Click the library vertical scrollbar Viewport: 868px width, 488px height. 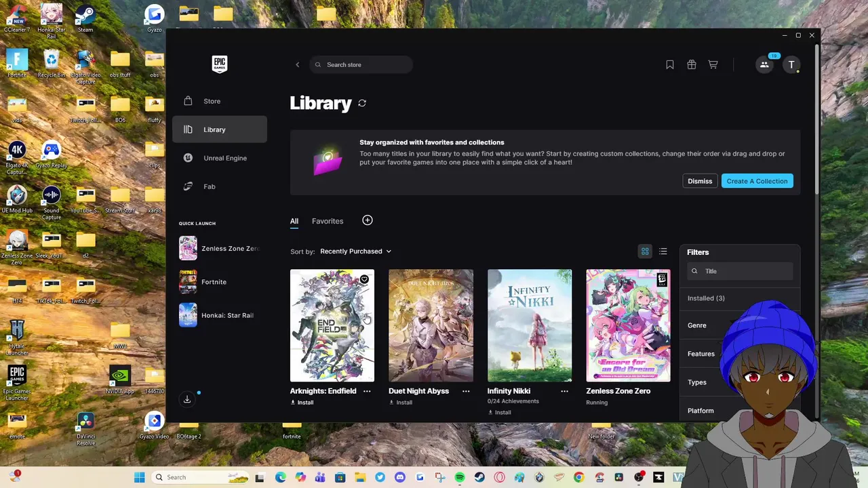(816, 119)
